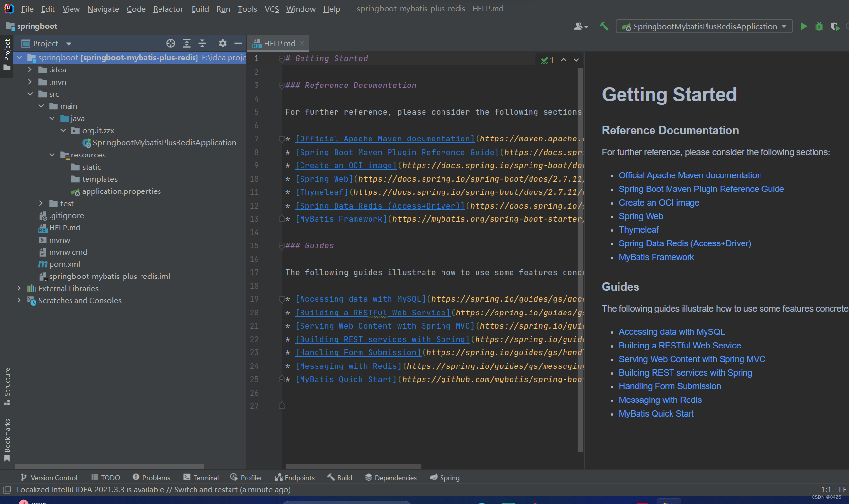This screenshot has width=849, height=504.
Task: Build the project using the hammer icon
Action: (604, 26)
